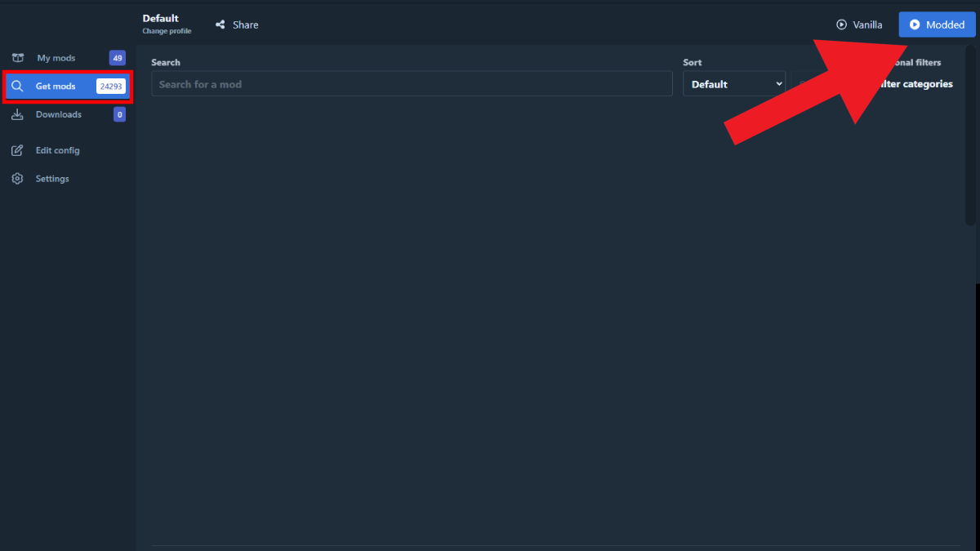Click the Get mods magnifier icon
This screenshot has height=551, width=980.
pos(17,87)
